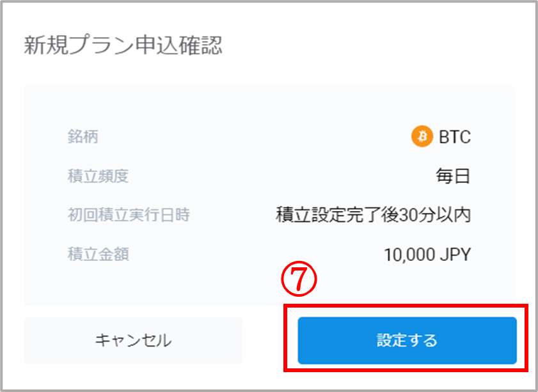This screenshot has height=392, width=538.
Task: Click the 積立金額 label
Action: pos(98,255)
